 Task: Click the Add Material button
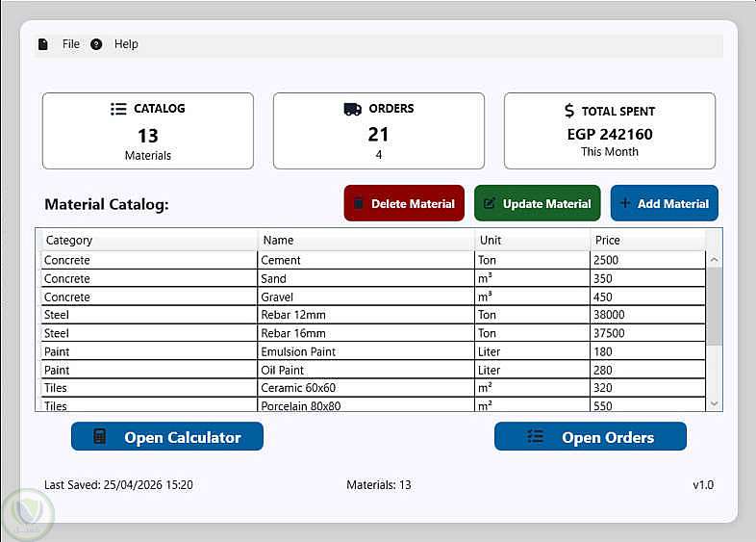665,203
